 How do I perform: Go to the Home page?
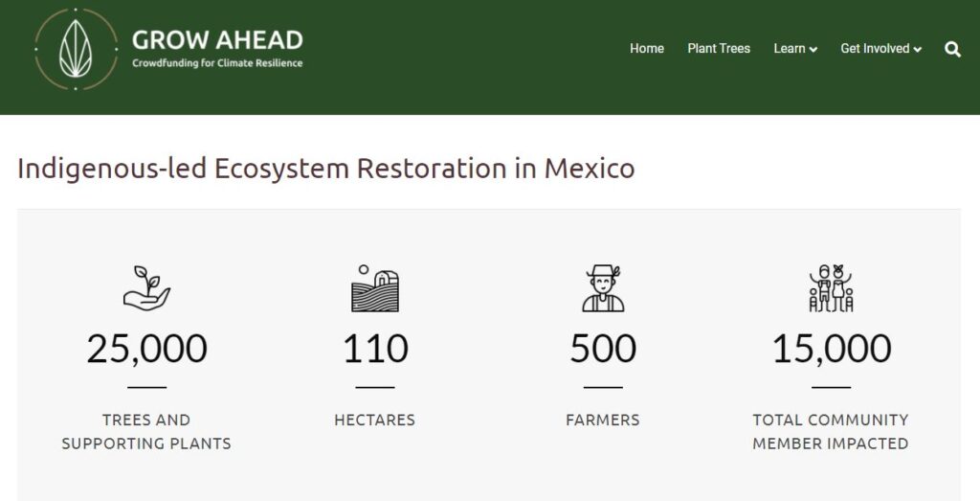click(647, 49)
